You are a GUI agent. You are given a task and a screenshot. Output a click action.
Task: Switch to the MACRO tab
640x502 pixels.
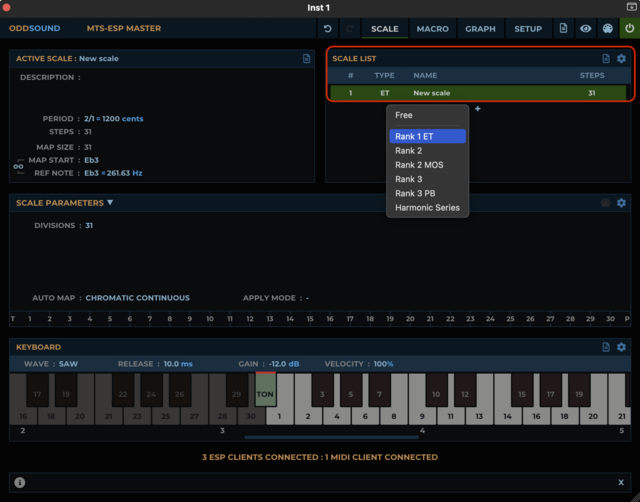tap(432, 29)
